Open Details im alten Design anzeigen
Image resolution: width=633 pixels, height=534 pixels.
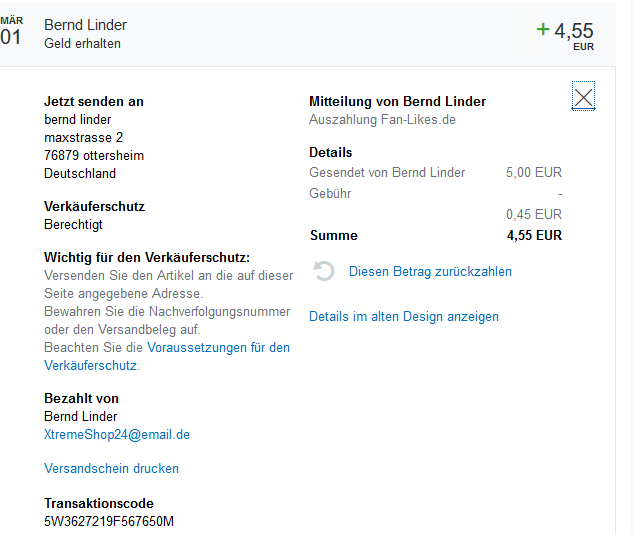(x=403, y=317)
